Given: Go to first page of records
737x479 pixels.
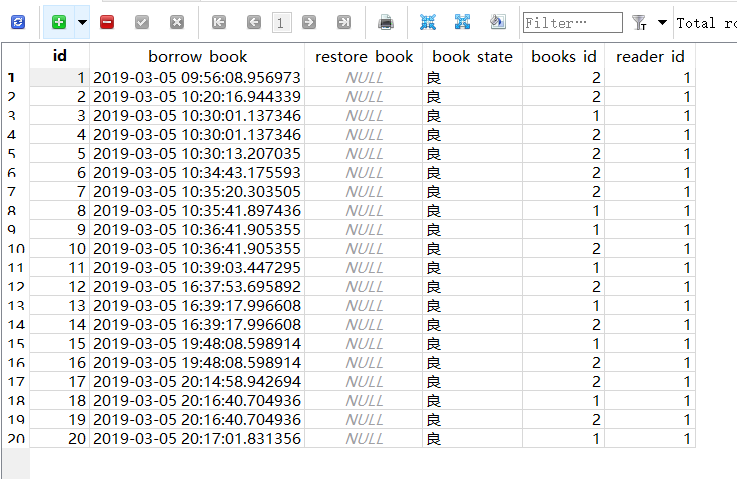Looking at the screenshot, I should [219, 22].
